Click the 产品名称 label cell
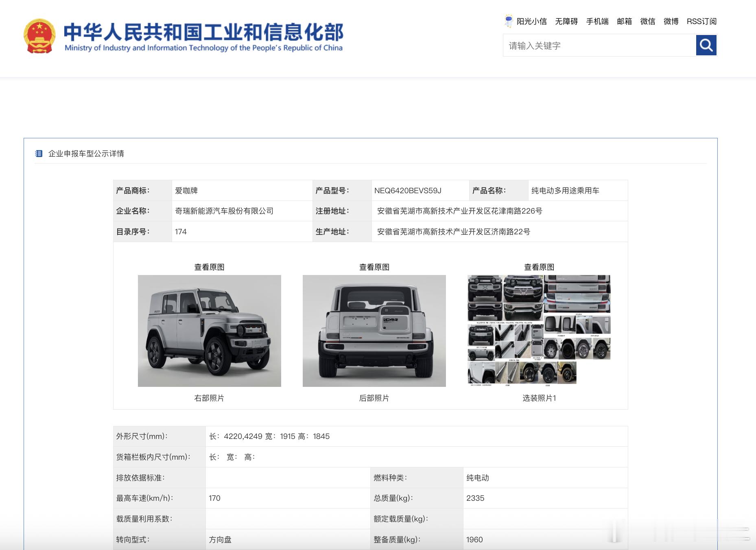756x550 pixels. 498,190
